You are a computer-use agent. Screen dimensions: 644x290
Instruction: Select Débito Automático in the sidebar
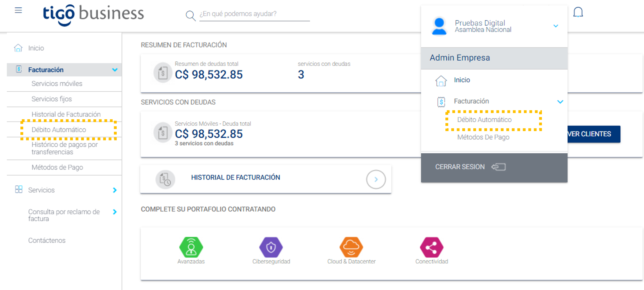point(59,130)
